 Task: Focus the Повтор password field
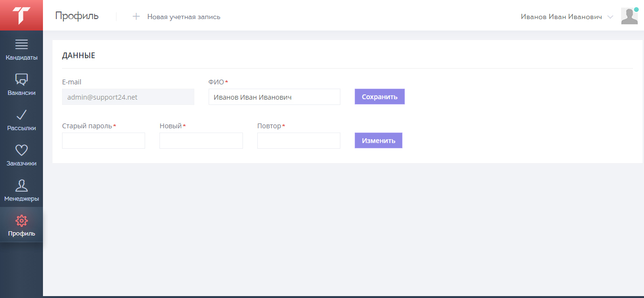tap(298, 141)
